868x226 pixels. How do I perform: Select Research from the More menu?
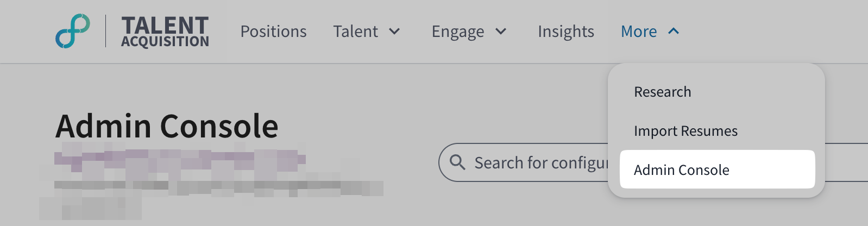[662, 92]
